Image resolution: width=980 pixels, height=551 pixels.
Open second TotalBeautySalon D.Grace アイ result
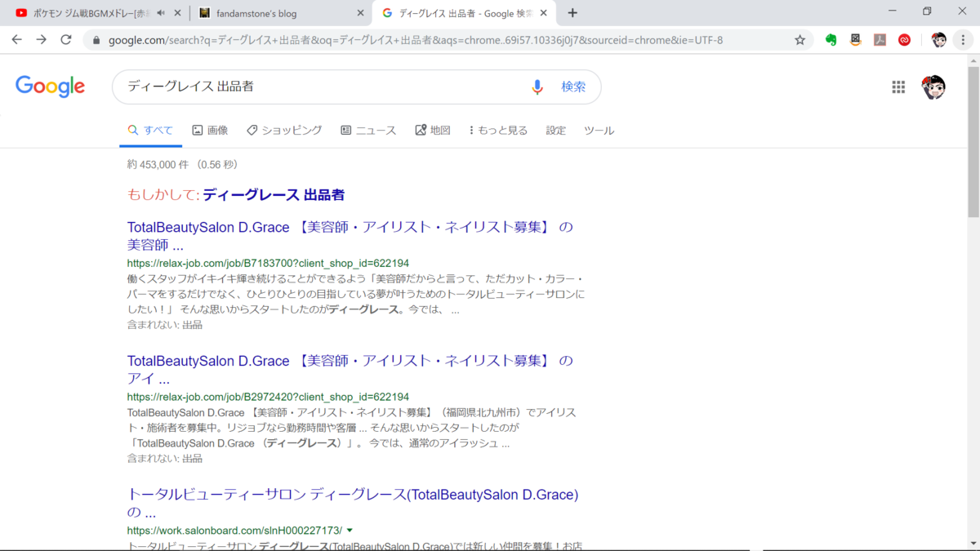(350, 370)
